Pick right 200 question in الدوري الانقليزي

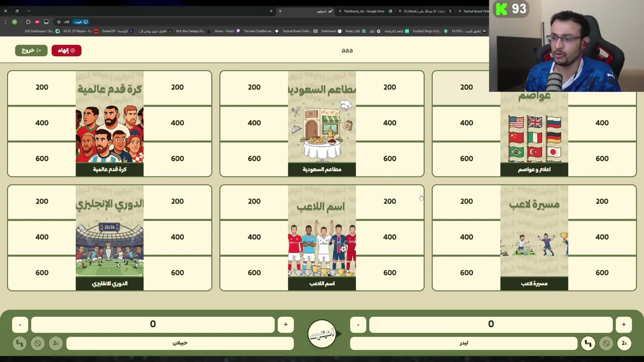click(x=177, y=202)
